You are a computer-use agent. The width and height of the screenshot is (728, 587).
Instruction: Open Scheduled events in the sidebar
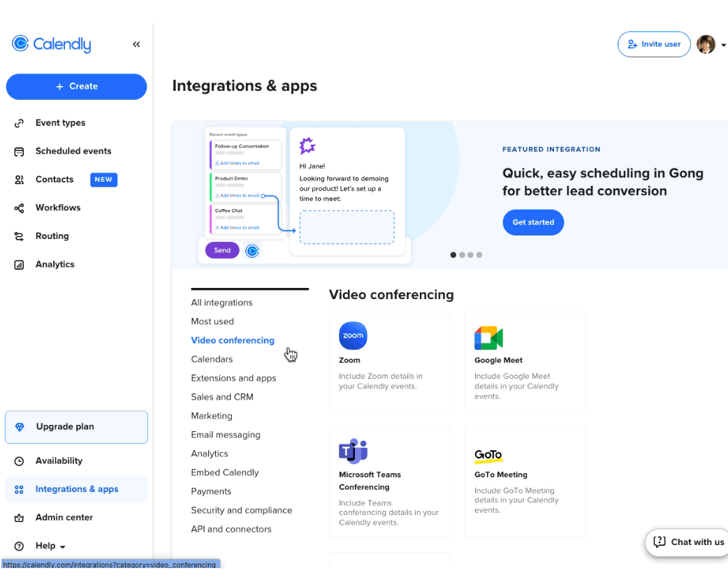[x=73, y=152]
